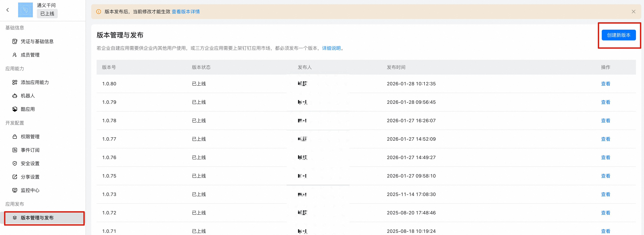Viewport: 644px width, 235px height.
Task: Click the feed icon for 事件订阅
Action: tap(15, 150)
